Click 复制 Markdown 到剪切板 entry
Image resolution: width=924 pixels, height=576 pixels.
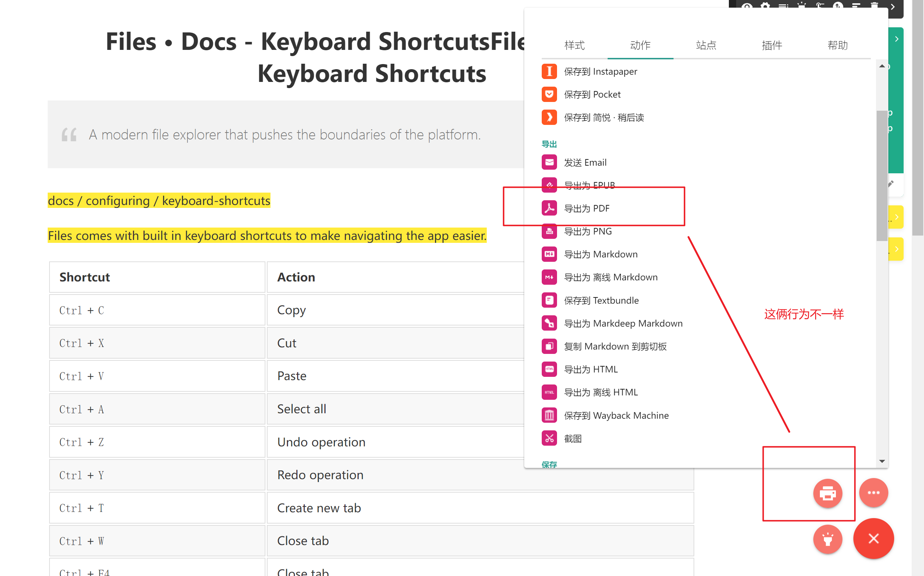tap(615, 346)
